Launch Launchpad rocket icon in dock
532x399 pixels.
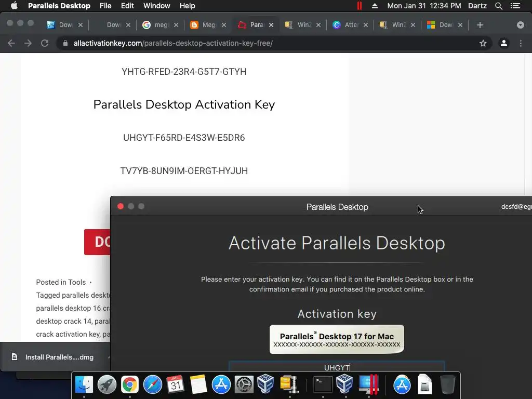pos(107,384)
